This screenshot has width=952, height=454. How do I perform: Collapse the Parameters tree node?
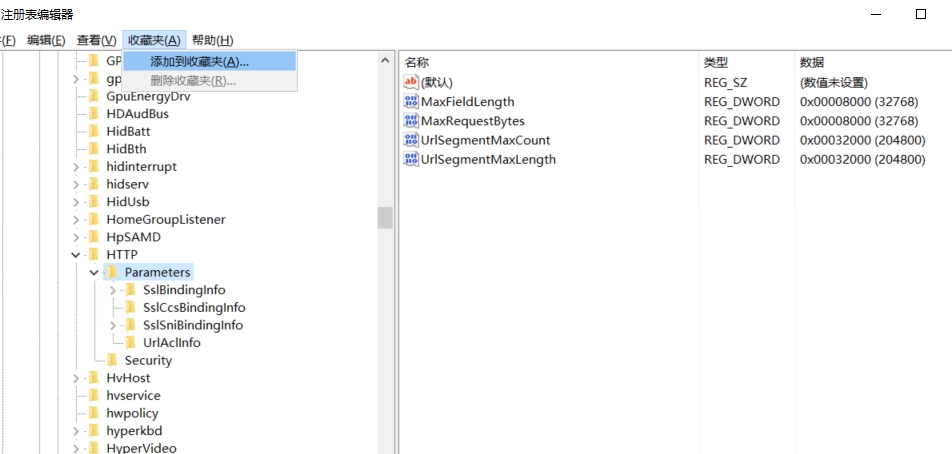click(94, 272)
